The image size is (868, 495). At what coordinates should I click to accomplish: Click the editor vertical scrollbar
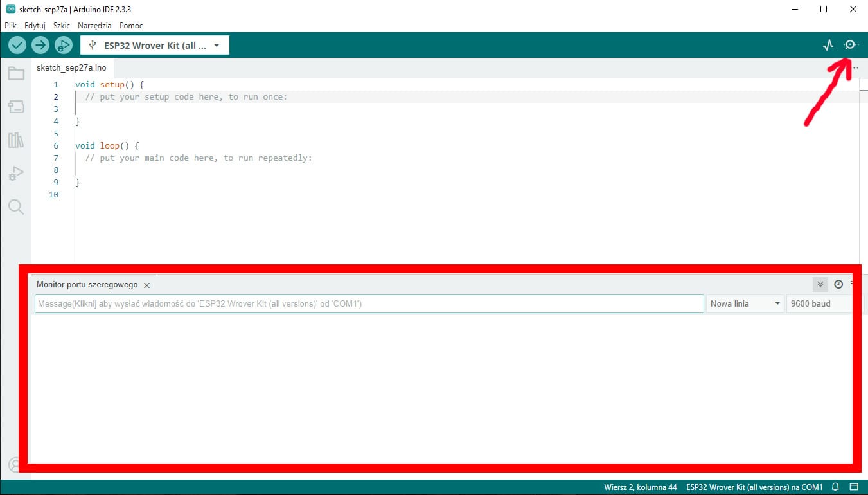[x=864, y=170]
